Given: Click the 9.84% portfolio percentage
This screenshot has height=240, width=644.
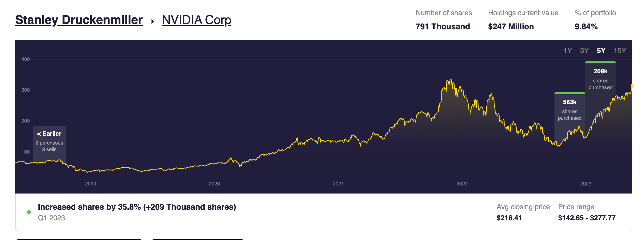Looking at the screenshot, I should (x=586, y=27).
